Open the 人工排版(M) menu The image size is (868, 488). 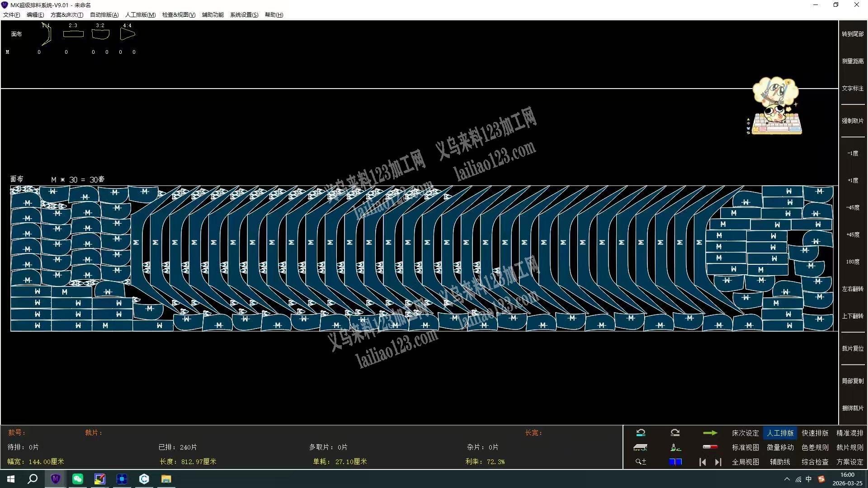pyautogui.click(x=141, y=15)
